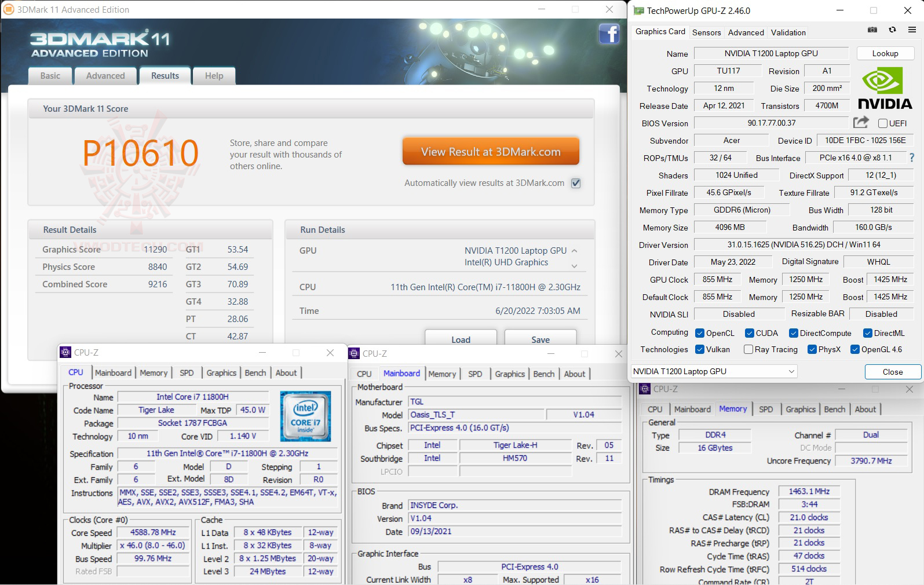Viewport: 924px width, 585px height.
Task: Click the GPU-Z title bar icon
Action: point(638,10)
